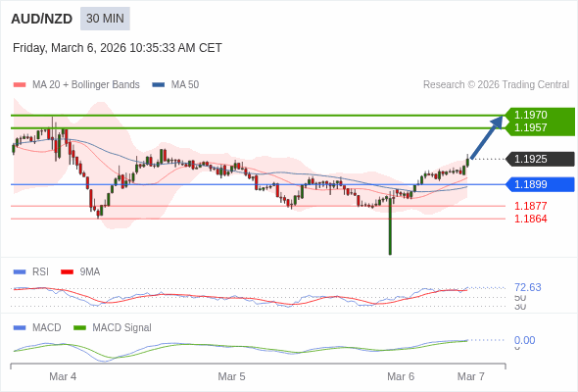Click the RSI blue legend swatch
578x392 pixels.
click(20, 272)
